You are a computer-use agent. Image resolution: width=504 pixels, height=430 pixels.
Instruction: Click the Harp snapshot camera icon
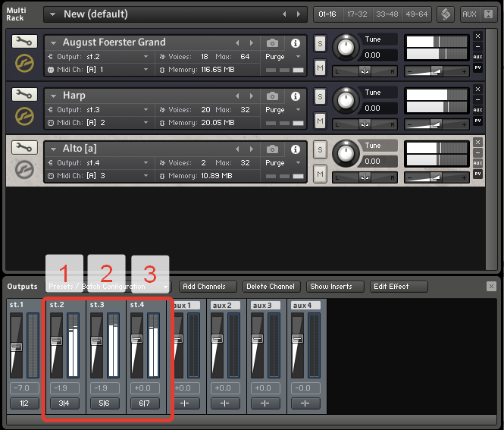[272, 96]
